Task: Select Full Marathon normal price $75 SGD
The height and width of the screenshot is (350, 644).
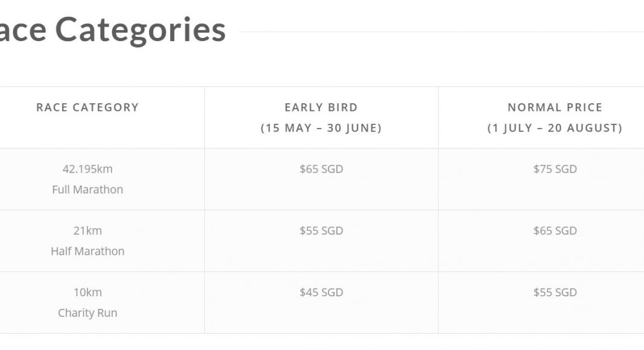Action: (555, 169)
